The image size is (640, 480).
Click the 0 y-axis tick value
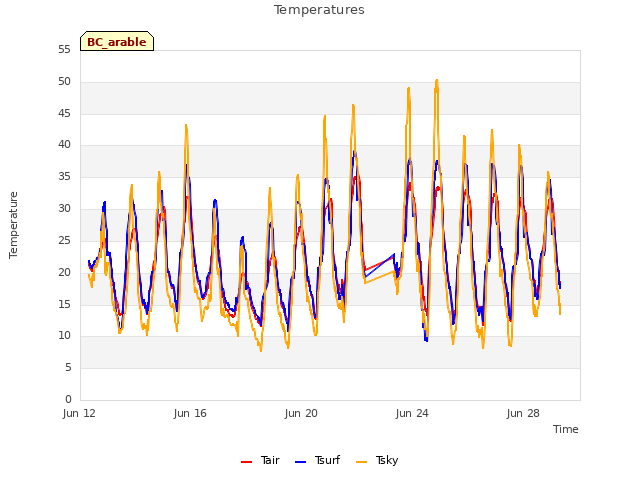(x=68, y=399)
